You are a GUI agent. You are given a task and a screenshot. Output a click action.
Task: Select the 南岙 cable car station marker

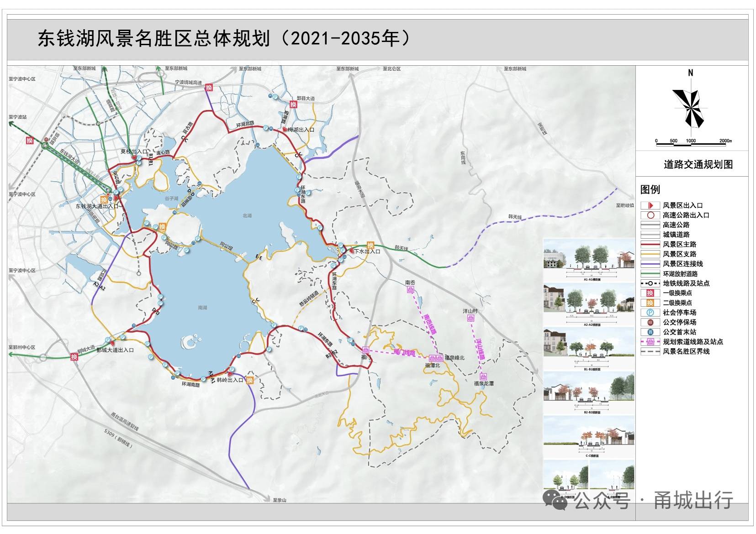pos(410,289)
